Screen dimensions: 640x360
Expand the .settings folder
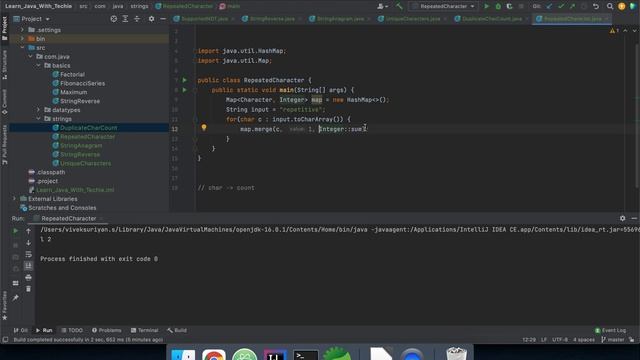click(x=22, y=30)
